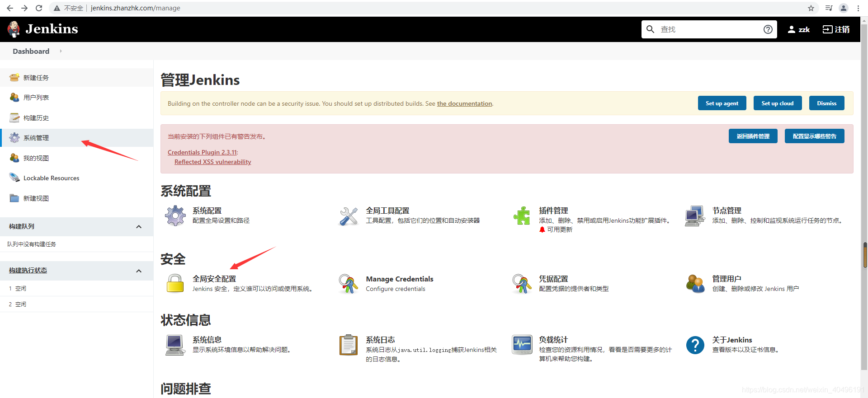Click the 配置显示哪些警告 button

(x=815, y=136)
